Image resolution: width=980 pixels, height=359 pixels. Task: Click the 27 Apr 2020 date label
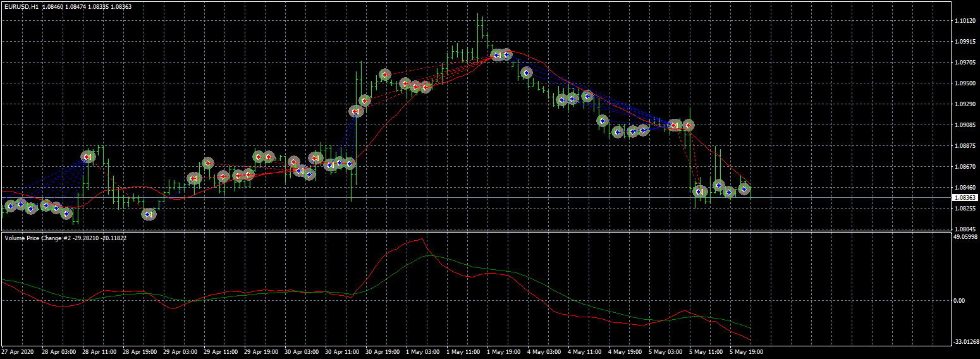tap(17, 351)
